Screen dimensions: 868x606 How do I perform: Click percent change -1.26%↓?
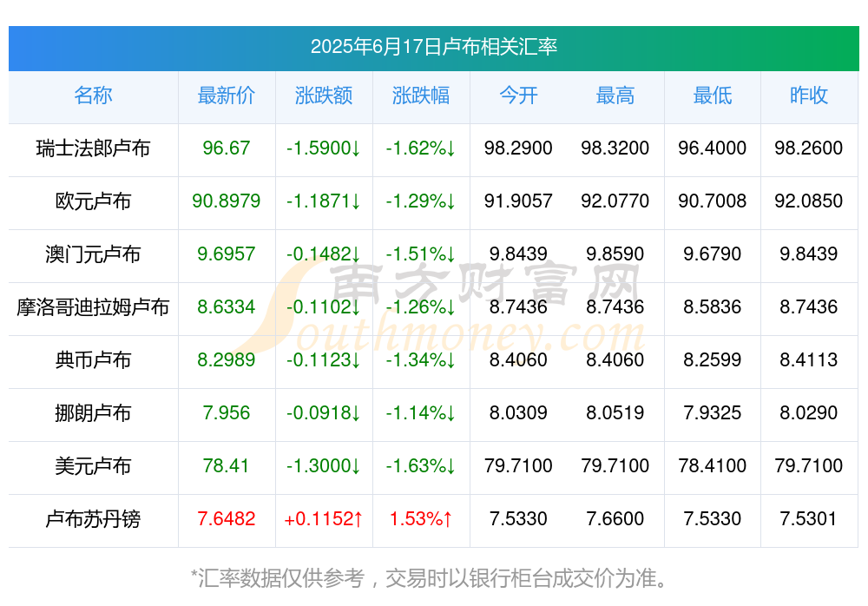click(x=421, y=306)
